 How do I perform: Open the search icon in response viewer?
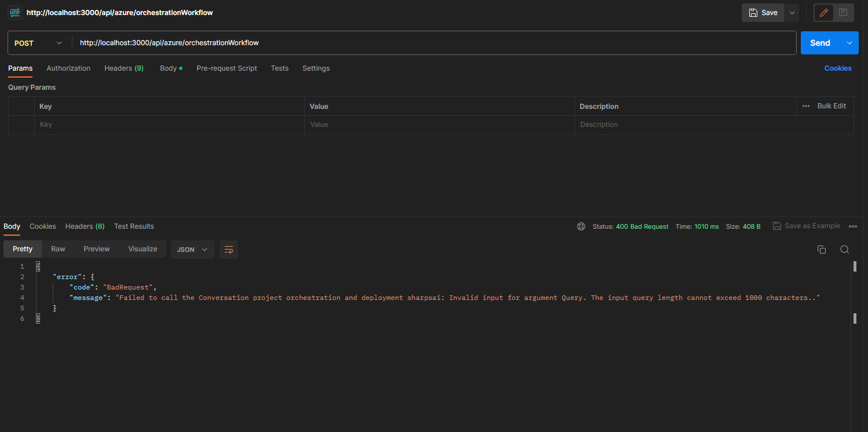point(844,249)
